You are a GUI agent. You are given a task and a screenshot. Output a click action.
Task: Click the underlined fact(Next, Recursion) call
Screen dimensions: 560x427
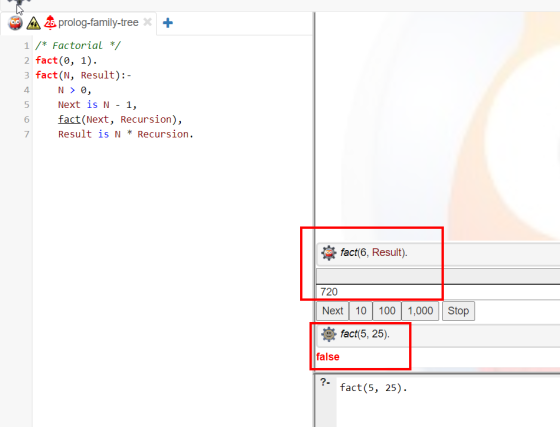pos(120,119)
